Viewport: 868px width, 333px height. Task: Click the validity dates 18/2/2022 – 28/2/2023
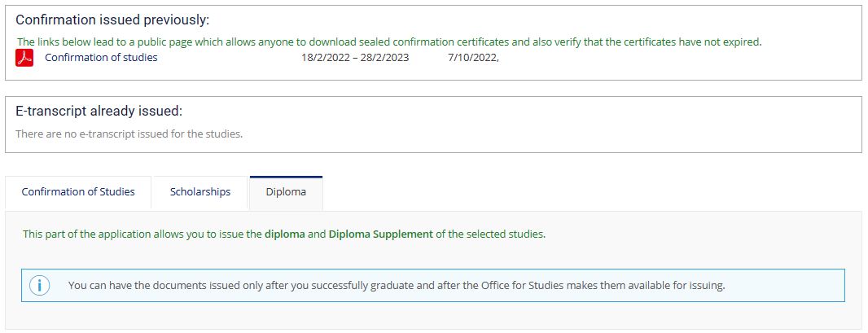[355, 57]
